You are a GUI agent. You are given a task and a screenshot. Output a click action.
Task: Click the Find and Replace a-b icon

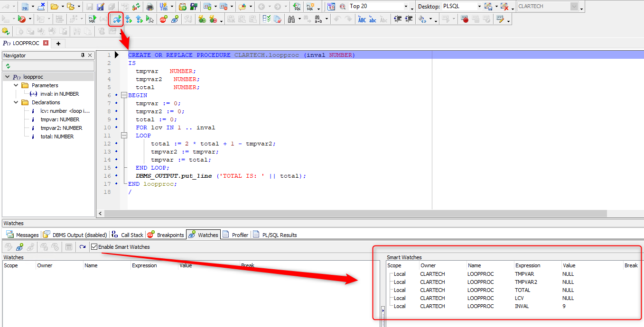(317, 19)
